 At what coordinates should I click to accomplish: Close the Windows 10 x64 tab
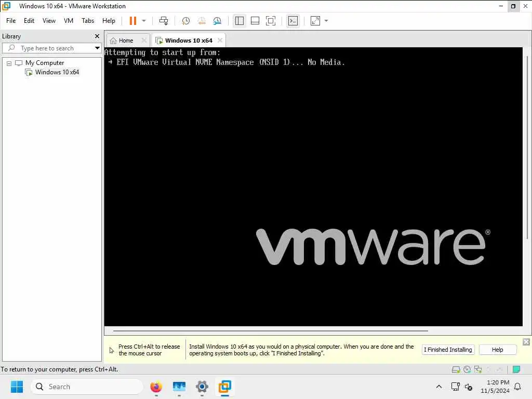click(220, 41)
